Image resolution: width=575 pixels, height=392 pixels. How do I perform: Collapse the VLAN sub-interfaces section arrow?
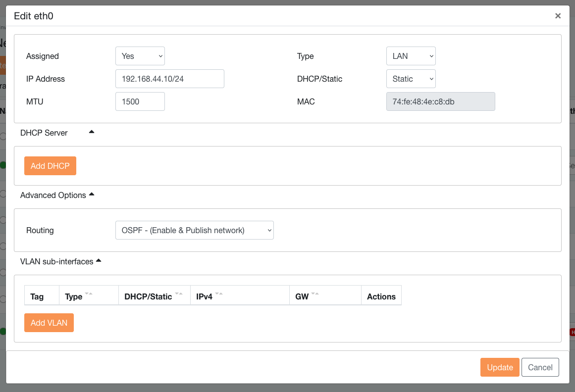[x=99, y=260]
